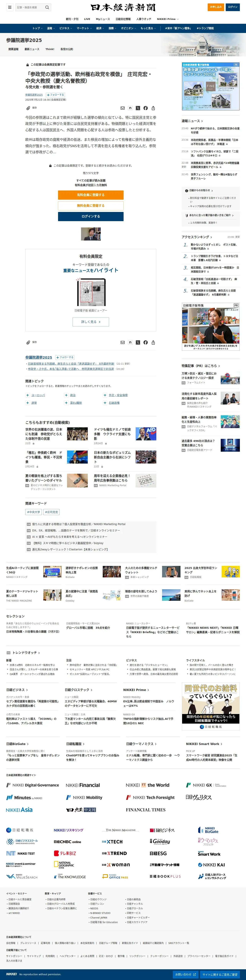This screenshot has width=246, height=980.
Task: Switch to the 各党の公約 tab
Action: [x=66, y=49]
